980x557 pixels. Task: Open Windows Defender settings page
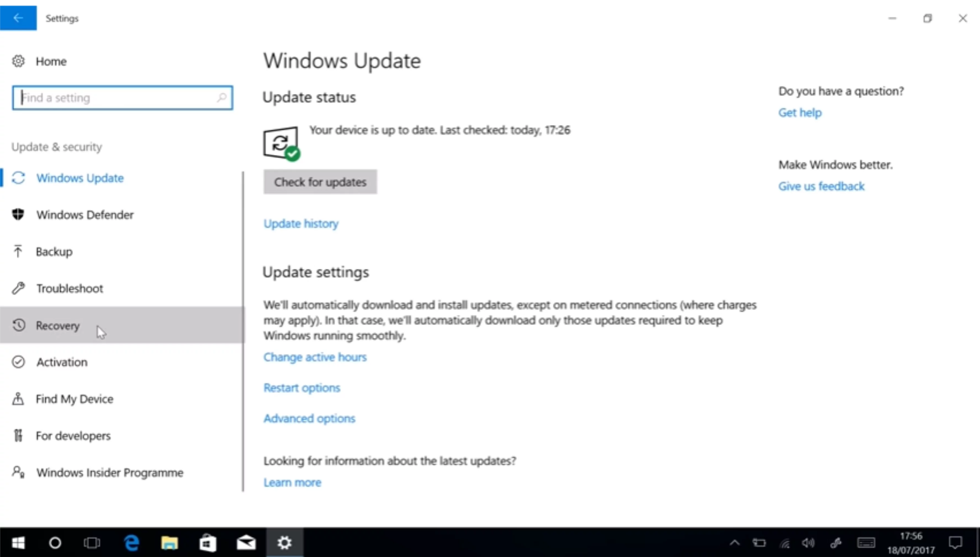point(121,215)
